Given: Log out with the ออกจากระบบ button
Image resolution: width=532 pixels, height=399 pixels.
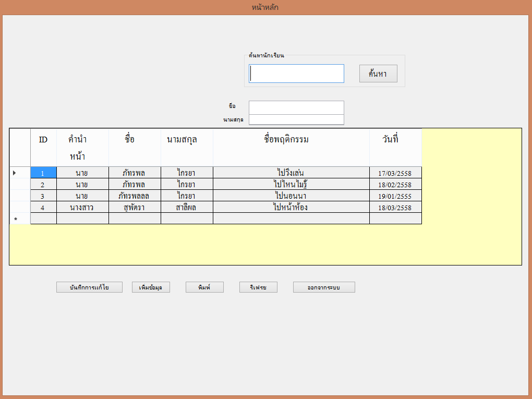Looking at the screenshot, I should (324, 287).
